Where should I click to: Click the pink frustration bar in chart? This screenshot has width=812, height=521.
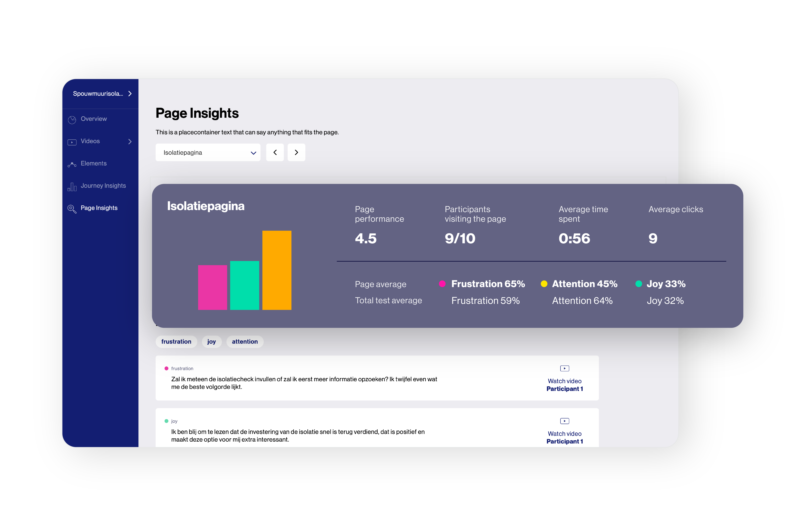(213, 288)
